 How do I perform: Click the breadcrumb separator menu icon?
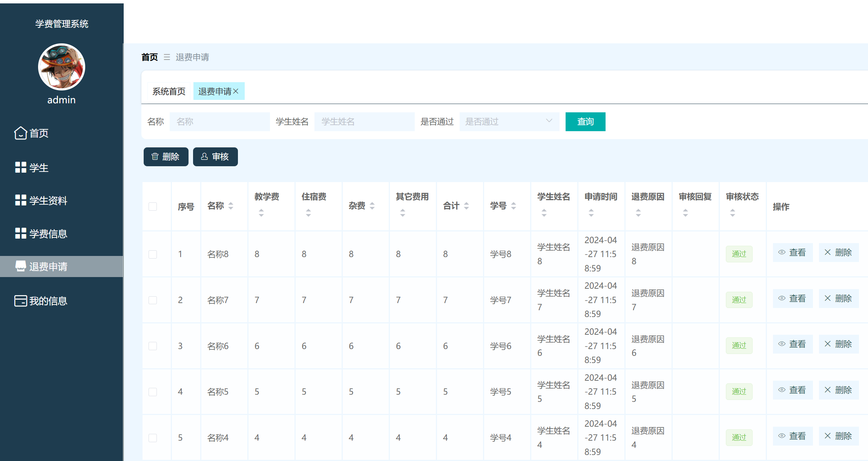click(x=167, y=57)
